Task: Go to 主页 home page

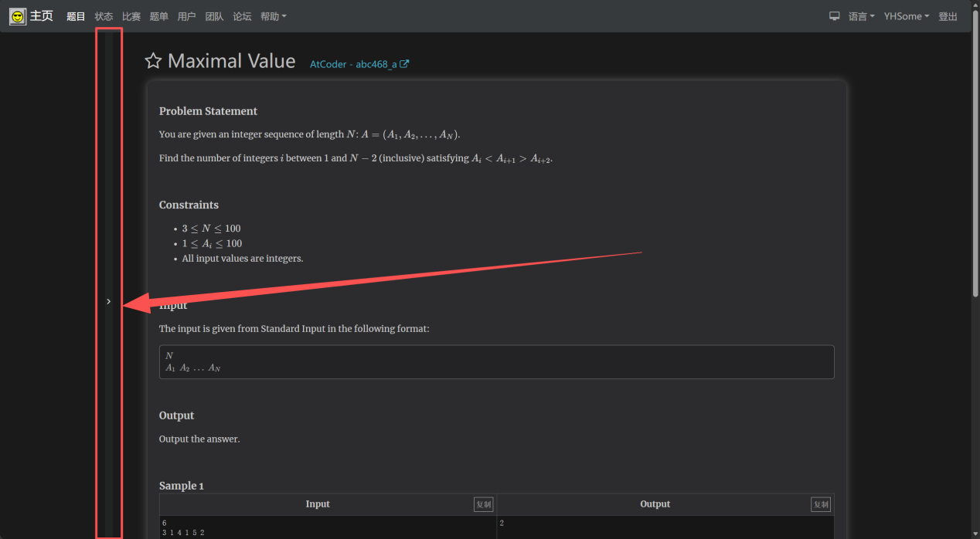Action: pyautogui.click(x=42, y=16)
